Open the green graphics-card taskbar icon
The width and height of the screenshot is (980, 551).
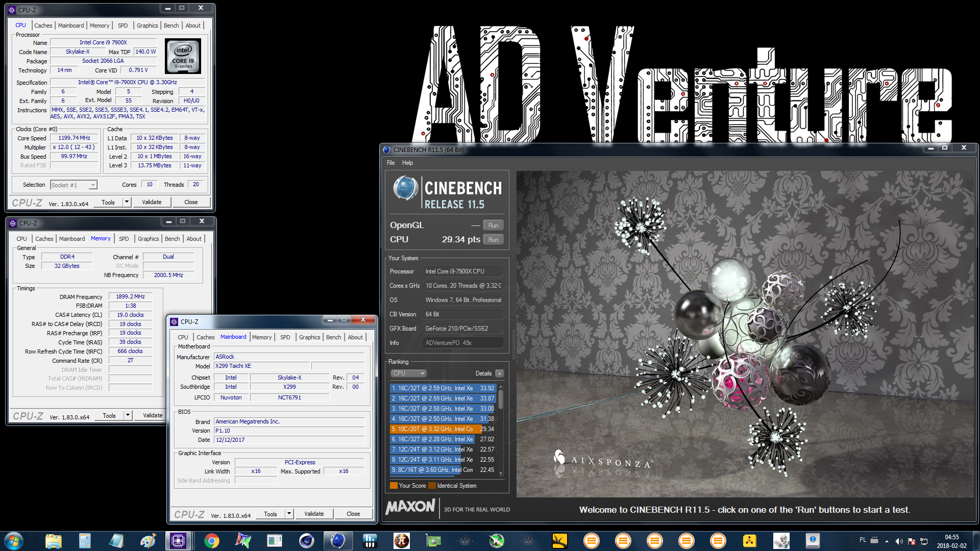433,541
